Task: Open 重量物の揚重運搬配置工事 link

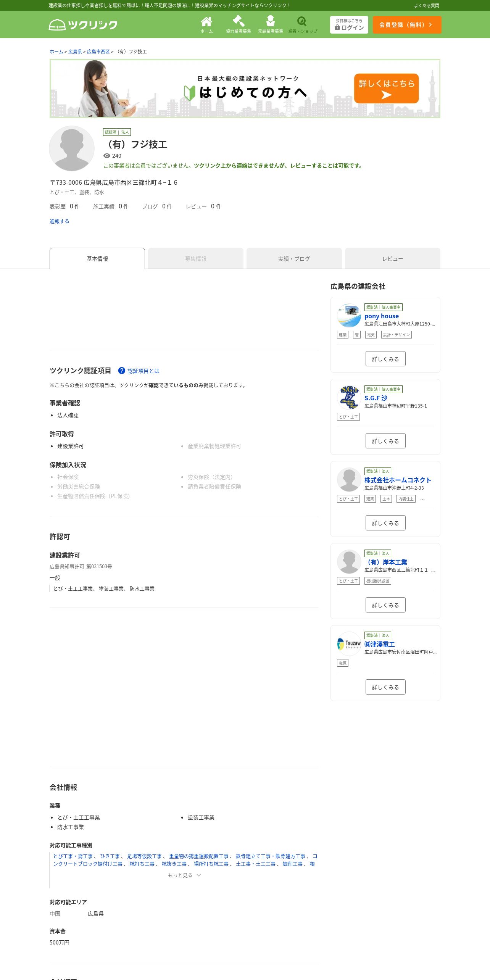Action: (x=199, y=856)
